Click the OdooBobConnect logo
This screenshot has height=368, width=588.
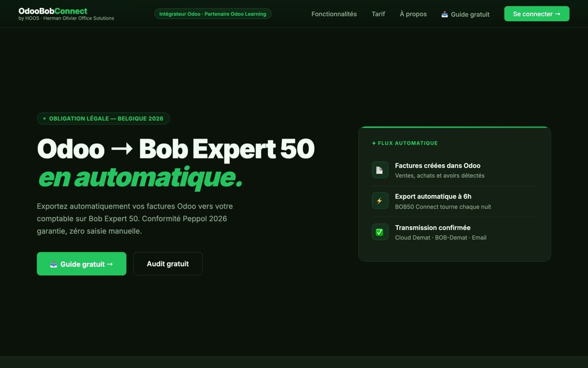pos(53,11)
